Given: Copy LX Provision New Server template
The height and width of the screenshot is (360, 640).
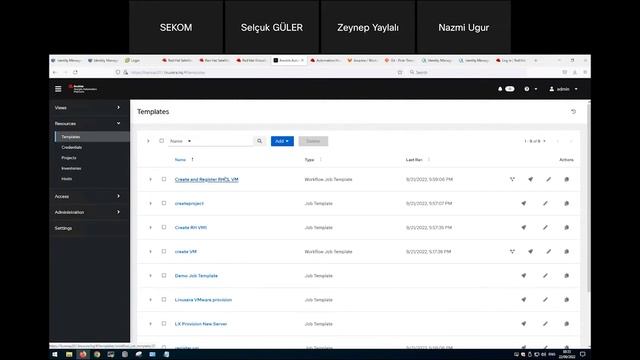Looking at the screenshot, I should 567,324.
